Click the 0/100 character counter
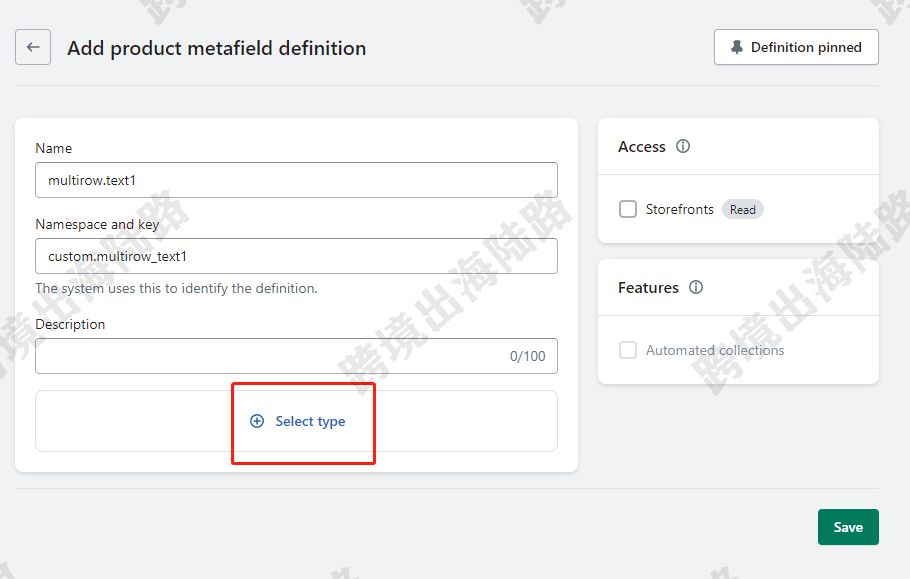 [528, 356]
